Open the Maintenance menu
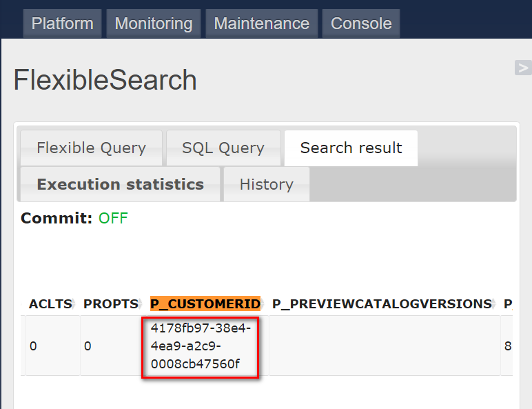The width and height of the screenshot is (532, 409). [x=262, y=23]
